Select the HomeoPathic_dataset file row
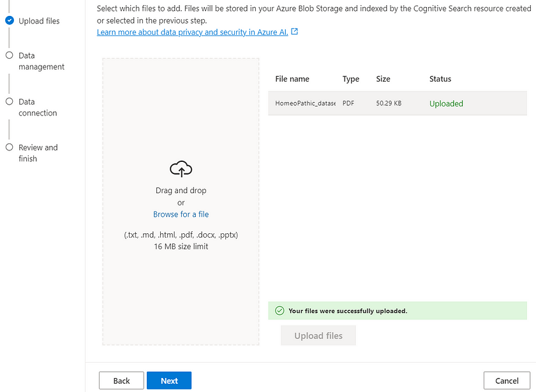This screenshot has width=536, height=392. 398,103
